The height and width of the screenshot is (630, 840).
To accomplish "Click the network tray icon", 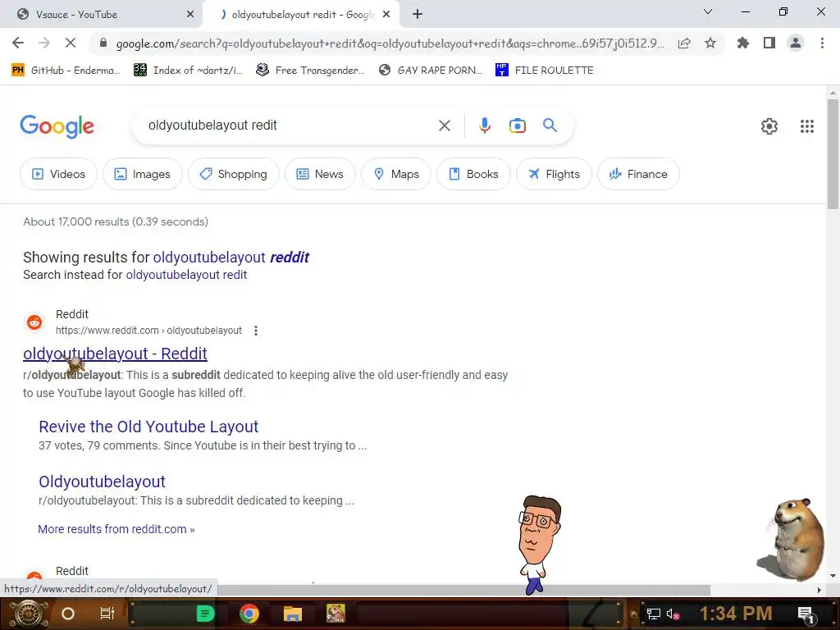I will point(653,614).
